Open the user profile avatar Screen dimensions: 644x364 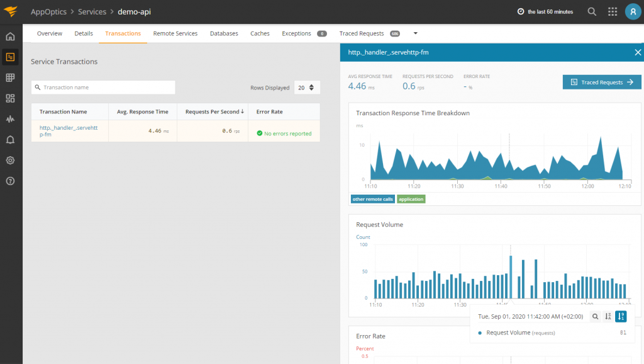[633, 11]
